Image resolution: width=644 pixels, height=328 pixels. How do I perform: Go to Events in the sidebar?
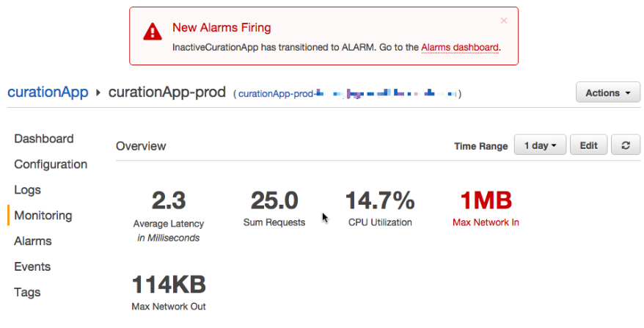[32, 266]
